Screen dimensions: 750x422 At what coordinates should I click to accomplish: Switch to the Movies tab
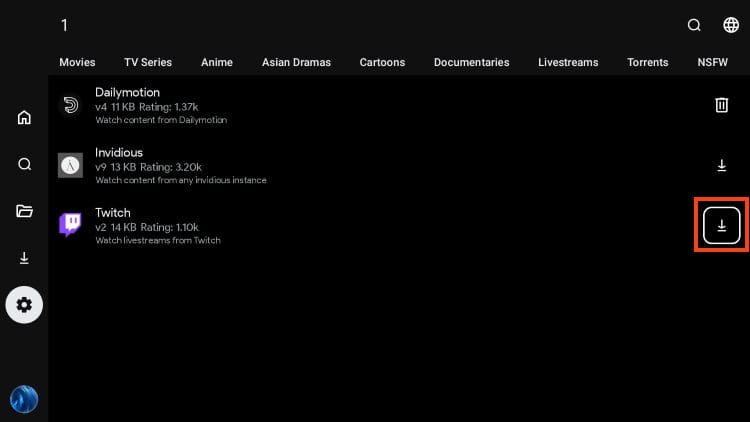tap(77, 62)
